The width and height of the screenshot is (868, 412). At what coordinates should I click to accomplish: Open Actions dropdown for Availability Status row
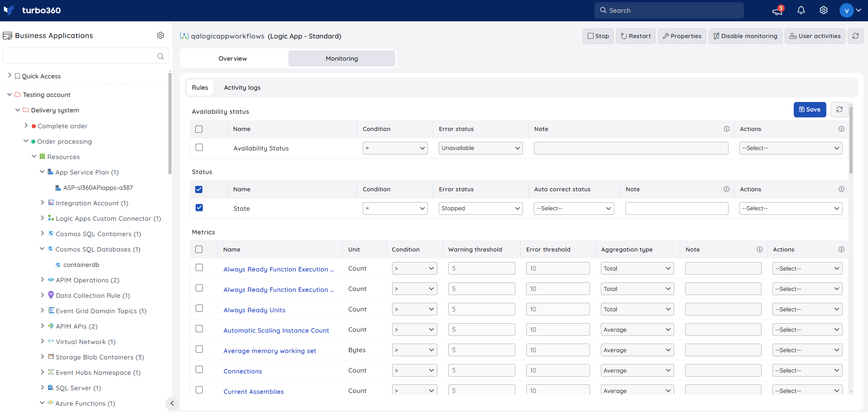coord(791,148)
